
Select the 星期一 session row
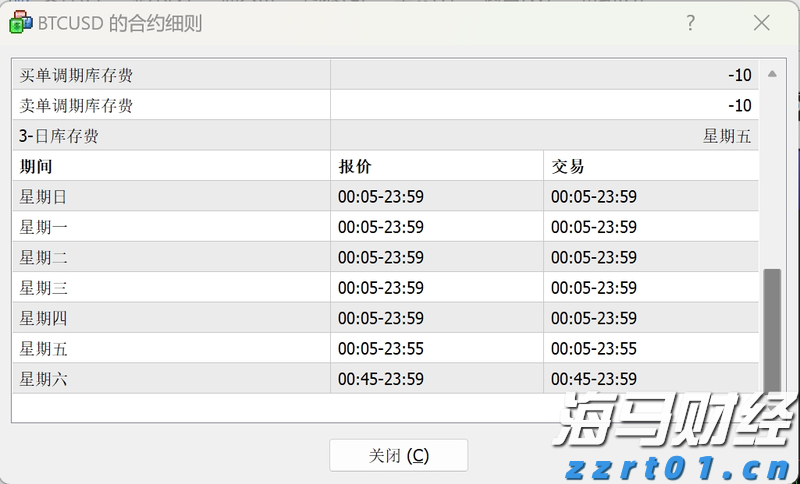point(43,227)
